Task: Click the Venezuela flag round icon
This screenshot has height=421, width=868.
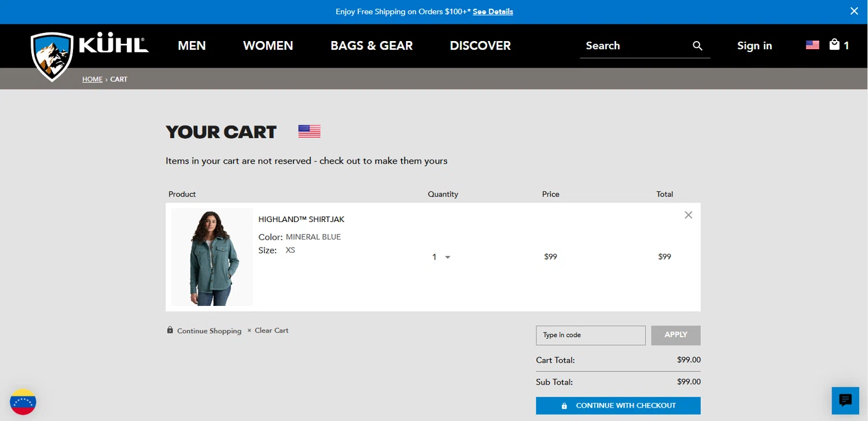Action: pos(23,402)
